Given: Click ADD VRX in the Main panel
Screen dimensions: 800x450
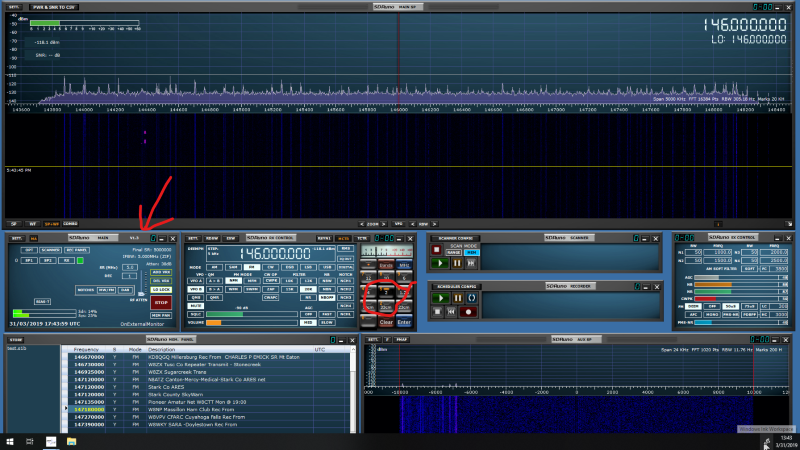Looking at the screenshot, I should pyautogui.click(x=161, y=272).
